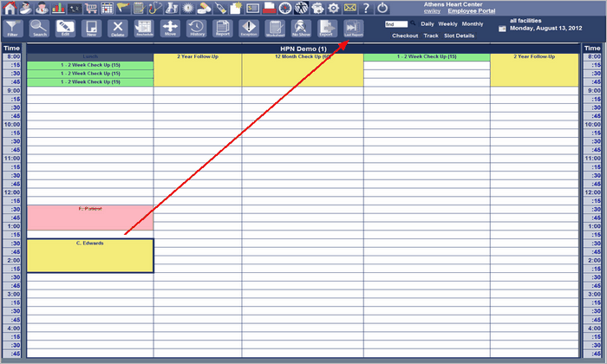The width and height of the screenshot is (607, 364).
Task: Open the calendar scheduler icon
Action: pos(107,8)
